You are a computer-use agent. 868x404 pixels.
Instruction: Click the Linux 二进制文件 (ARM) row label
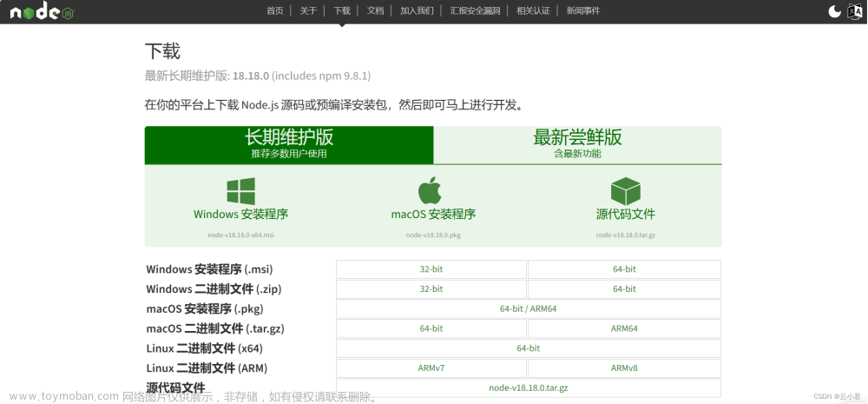pos(207,368)
